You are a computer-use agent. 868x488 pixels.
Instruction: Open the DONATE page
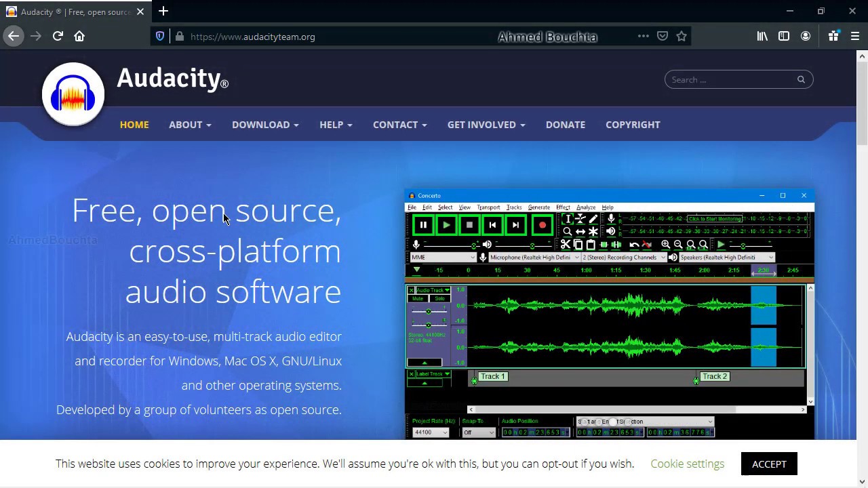point(566,125)
